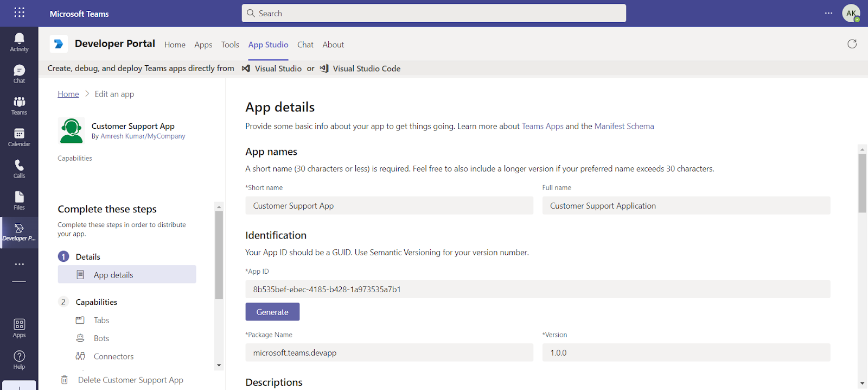The height and width of the screenshot is (390, 868).
Task: Open the About tab in Developer Portal
Action: [333, 45]
